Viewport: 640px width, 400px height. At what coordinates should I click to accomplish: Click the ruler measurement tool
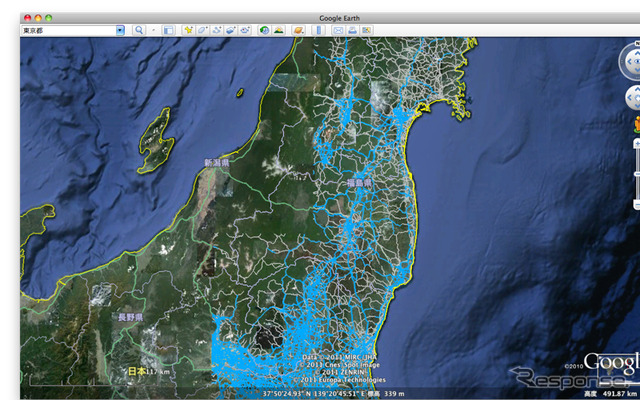(x=318, y=30)
